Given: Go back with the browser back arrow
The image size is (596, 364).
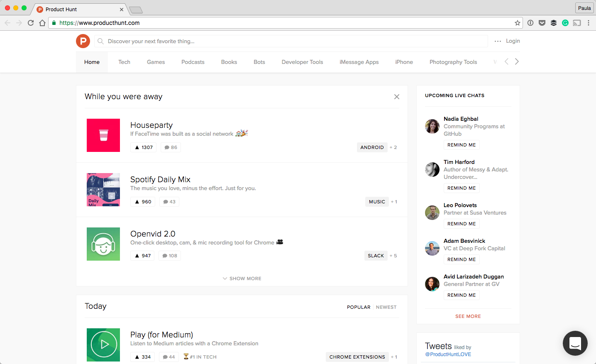Looking at the screenshot, I should point(7,23).
